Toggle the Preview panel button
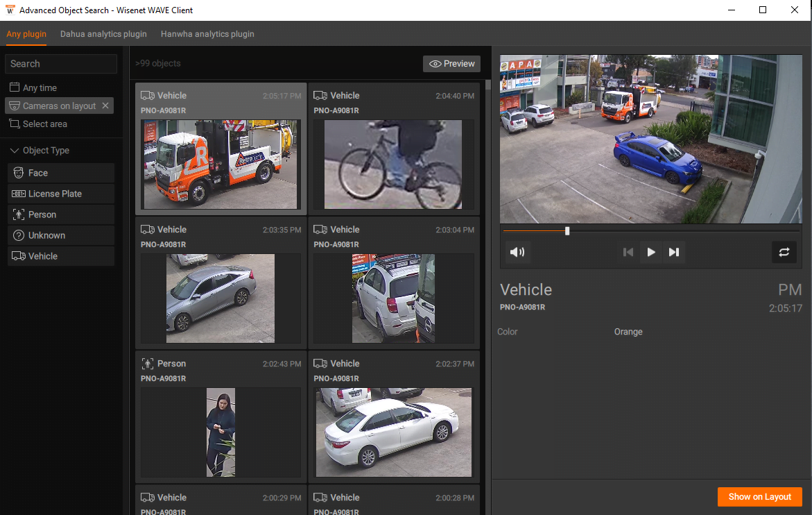This screenshot has height=515, width=812. point(451,64)
